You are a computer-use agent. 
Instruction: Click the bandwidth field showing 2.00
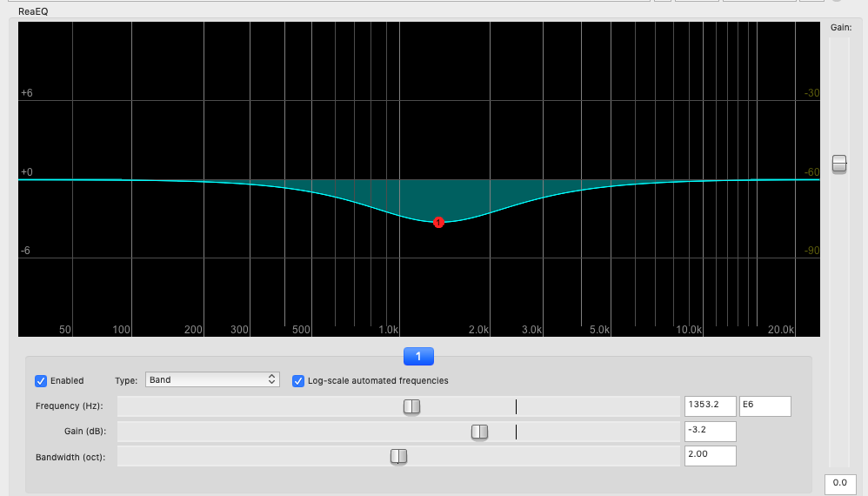[711, 456]
